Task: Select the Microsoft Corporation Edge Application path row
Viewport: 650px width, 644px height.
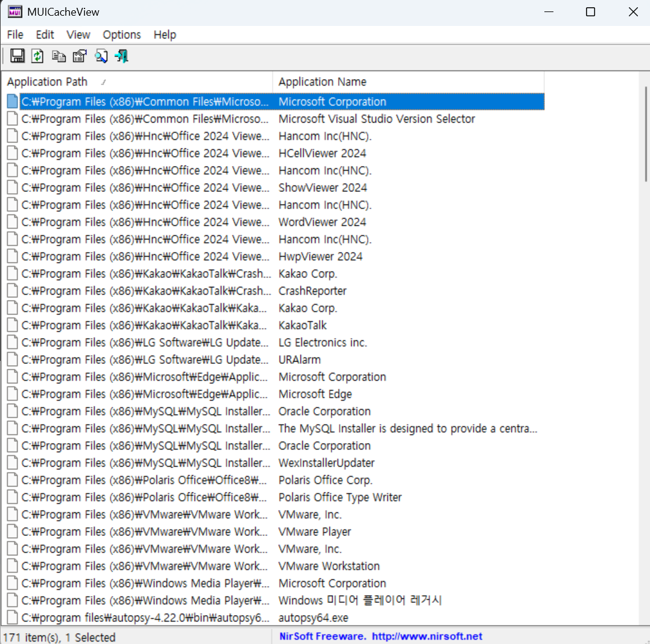Action: (275, 377)
